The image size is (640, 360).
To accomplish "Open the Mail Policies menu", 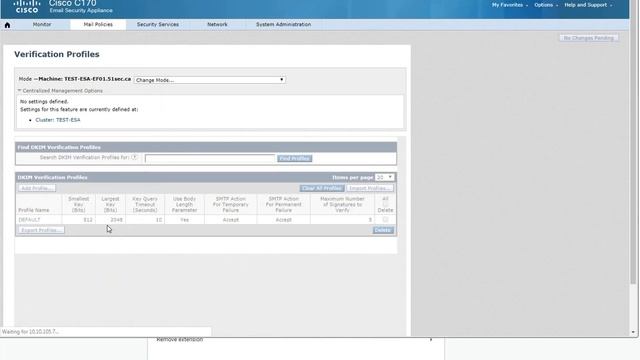I will [98, 24].
